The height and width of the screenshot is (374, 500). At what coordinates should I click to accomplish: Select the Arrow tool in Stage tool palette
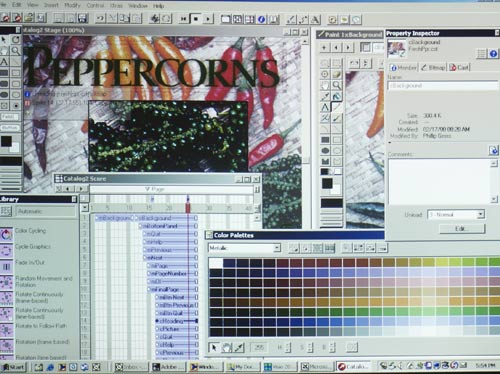[4, 40]
